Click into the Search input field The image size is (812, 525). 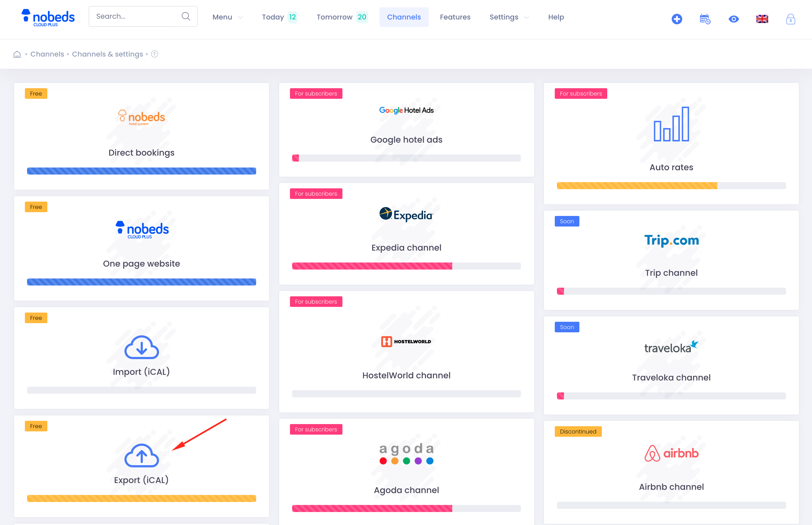136,16
